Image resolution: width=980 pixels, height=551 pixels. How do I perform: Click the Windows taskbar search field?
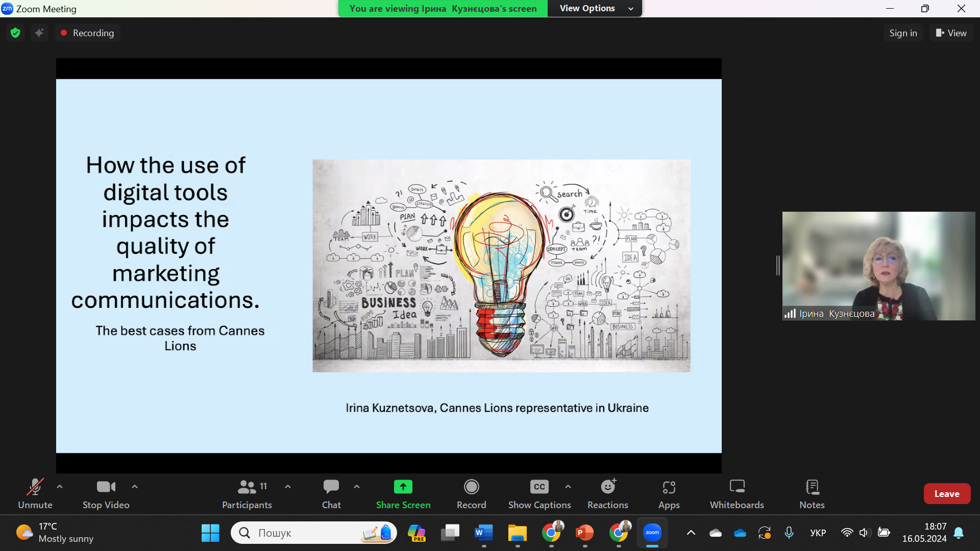point(301,533)
